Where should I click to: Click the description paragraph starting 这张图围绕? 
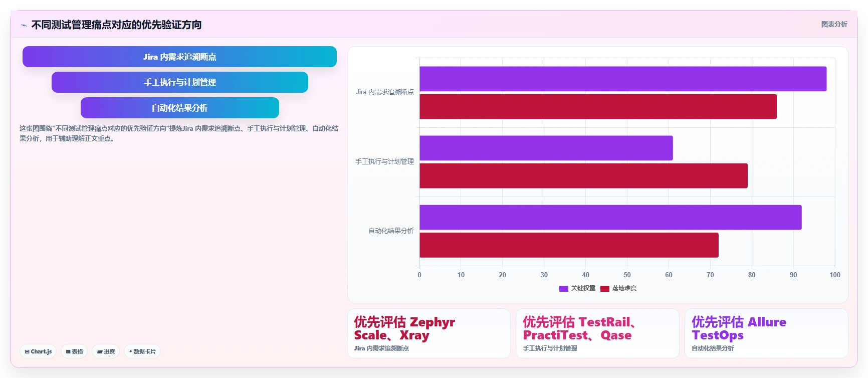[179, 133]
